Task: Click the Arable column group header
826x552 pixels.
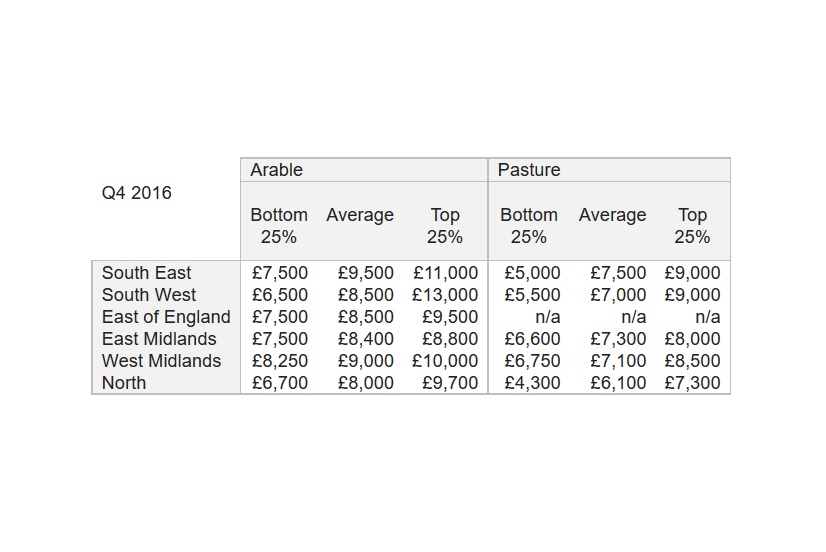Action: coord(276,170)
